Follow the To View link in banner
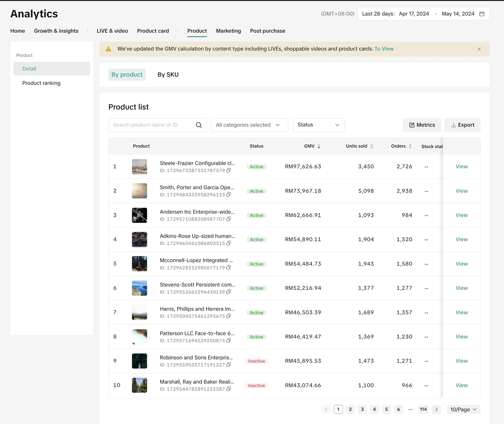 384,49
